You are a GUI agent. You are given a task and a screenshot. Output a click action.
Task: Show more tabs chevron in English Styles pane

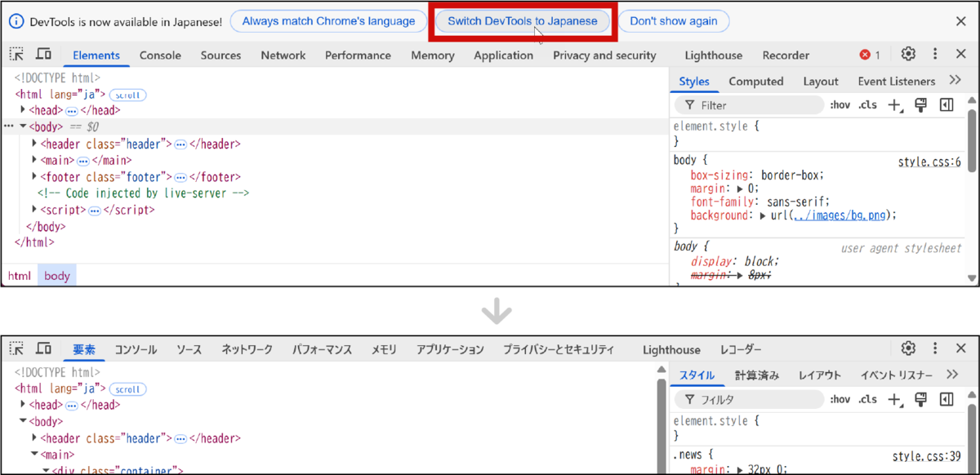[955, 80]
